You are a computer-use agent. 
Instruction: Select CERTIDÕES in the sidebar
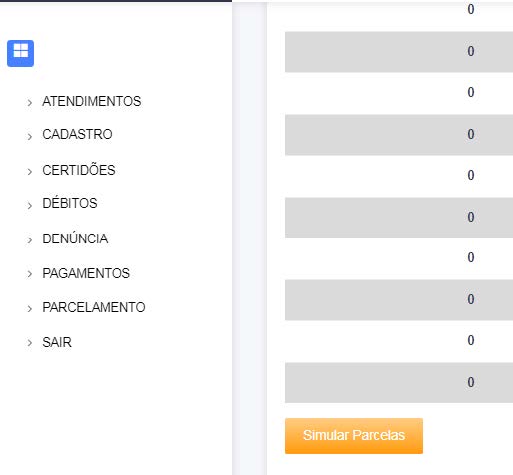coord(79,170)
